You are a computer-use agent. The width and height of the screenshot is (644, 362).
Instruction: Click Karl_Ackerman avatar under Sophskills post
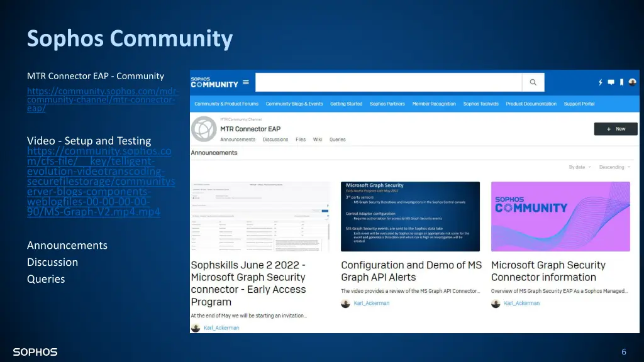coord(196,328)
